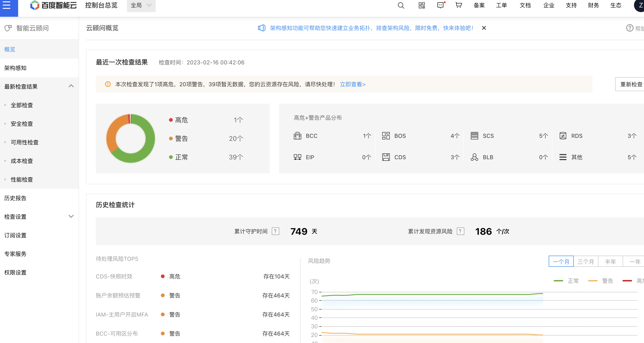The image size is (644, 343).
Task: Open the 生态 top menu
Action: [x=616, y=5]
